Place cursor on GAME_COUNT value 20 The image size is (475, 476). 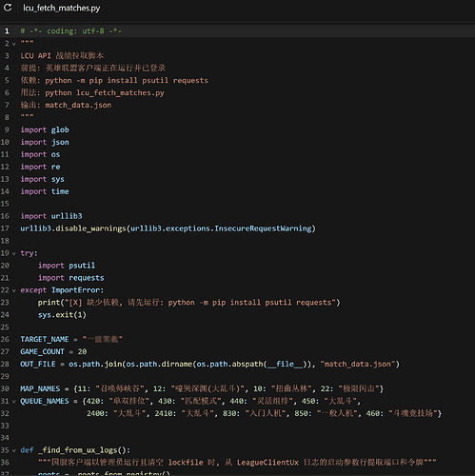(82, 351)
